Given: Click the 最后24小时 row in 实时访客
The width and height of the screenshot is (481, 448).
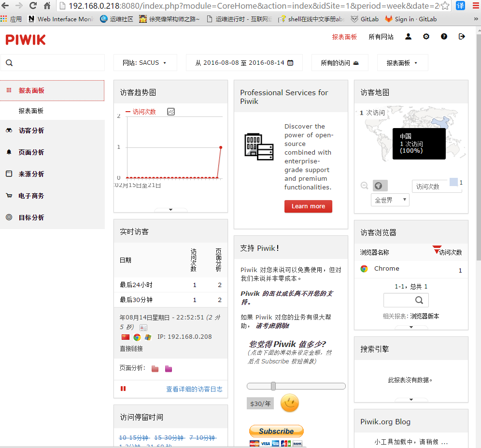Looking at the screenshot, I should 170,285.
